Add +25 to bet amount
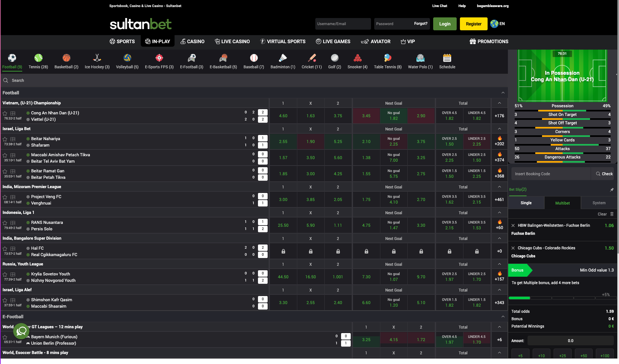This screenshot has height=364, width=619. point(562,356)
